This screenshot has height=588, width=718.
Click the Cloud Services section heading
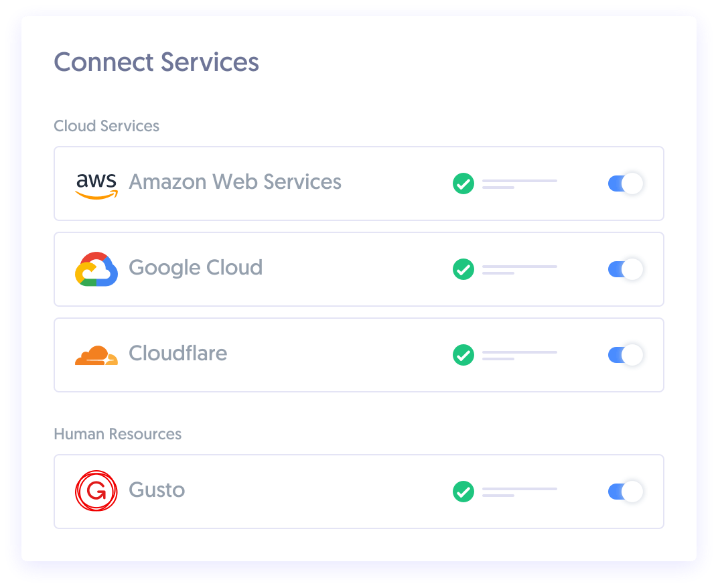[106, 126]
